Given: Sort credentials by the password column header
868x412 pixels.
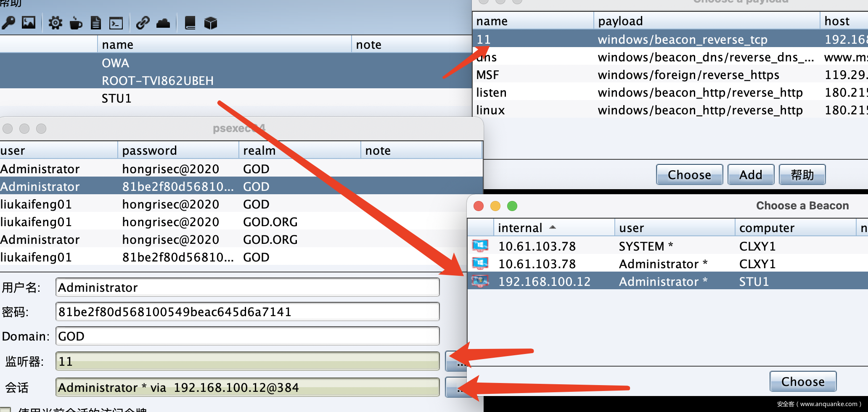Looking at the screenshot, I should coord(178,150).
